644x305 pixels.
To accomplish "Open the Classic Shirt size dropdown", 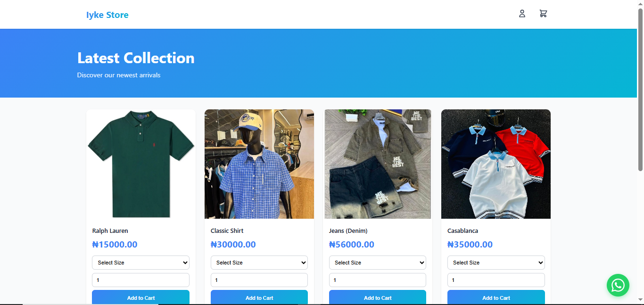I will (259, 263).
